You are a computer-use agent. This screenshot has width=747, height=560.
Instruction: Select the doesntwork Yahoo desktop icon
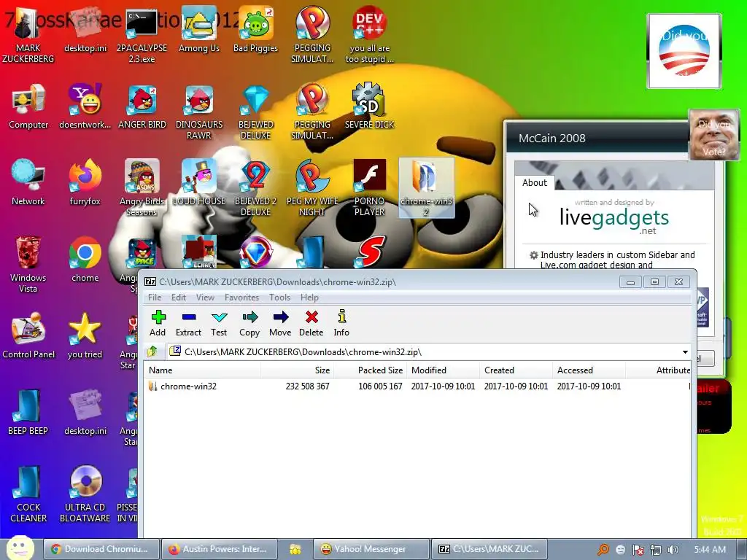[x=85, y=106]
